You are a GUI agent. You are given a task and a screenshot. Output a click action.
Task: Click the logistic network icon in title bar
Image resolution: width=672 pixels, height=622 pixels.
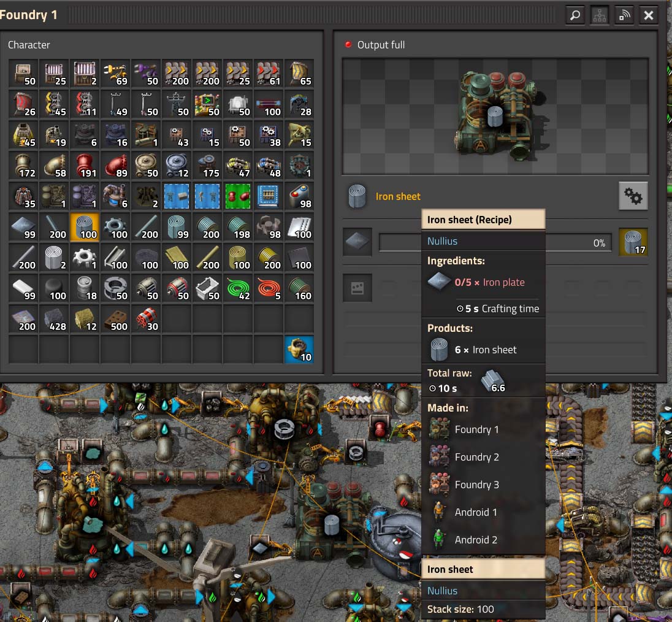tap(600, 15)
